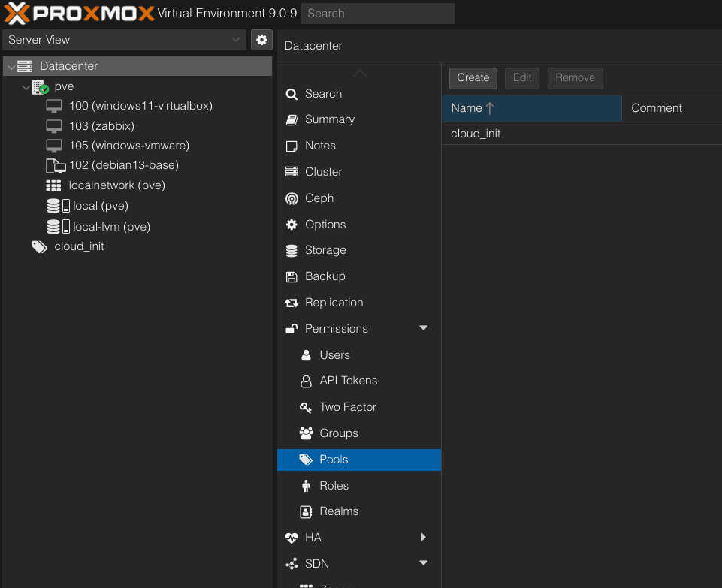
Task: Open the Options menu item
Action: (359, 225)
